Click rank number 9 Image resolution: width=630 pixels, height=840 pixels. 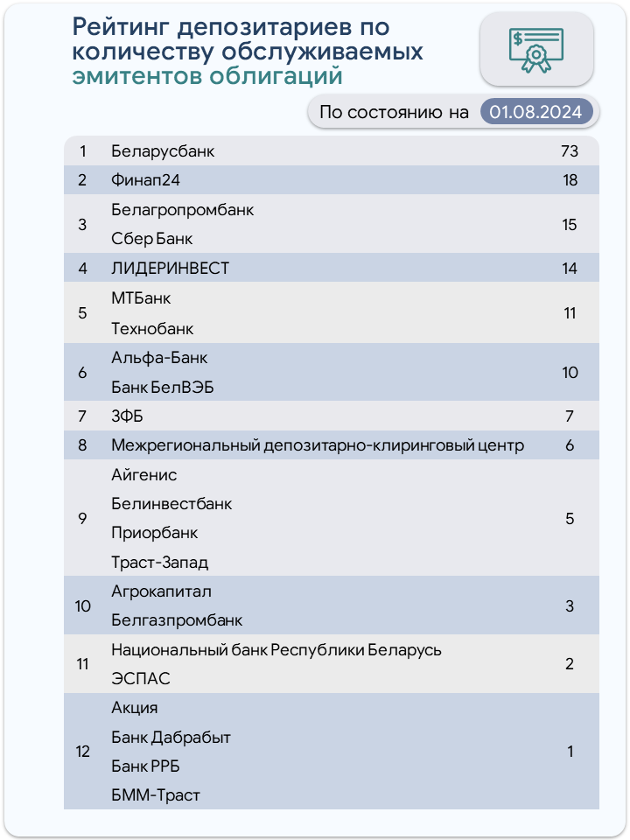pyautogui.click(x=82, y=519)
